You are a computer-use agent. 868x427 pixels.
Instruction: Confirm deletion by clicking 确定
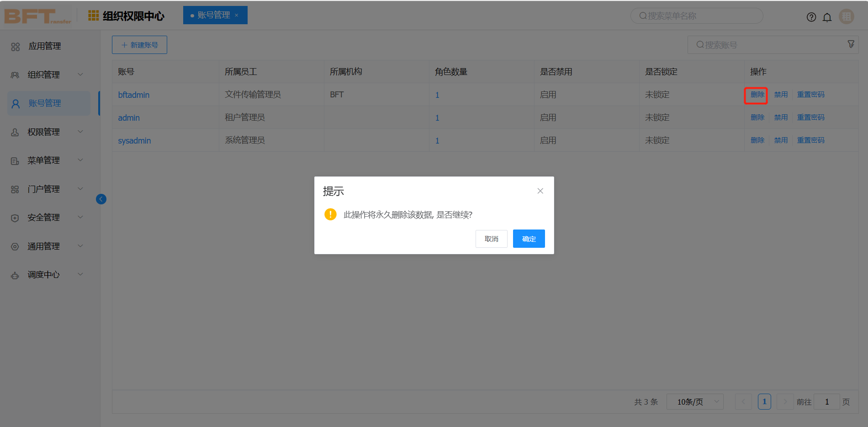tap(529, 238)
